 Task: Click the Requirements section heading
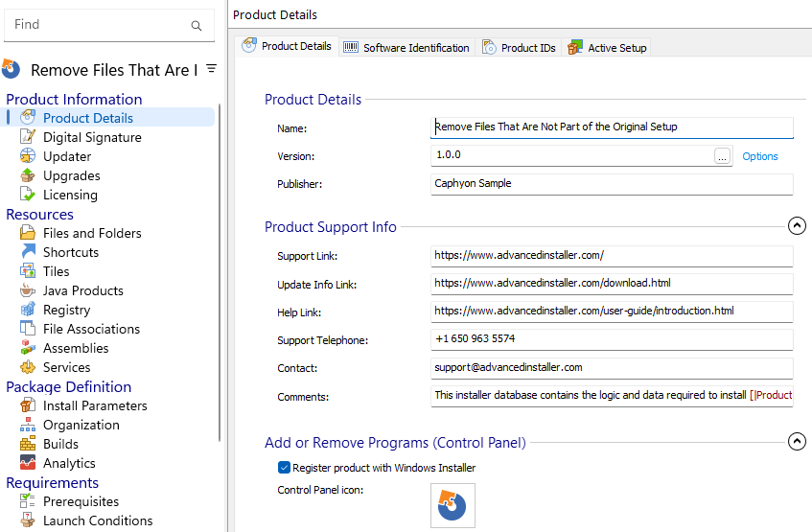pos(53,482)
